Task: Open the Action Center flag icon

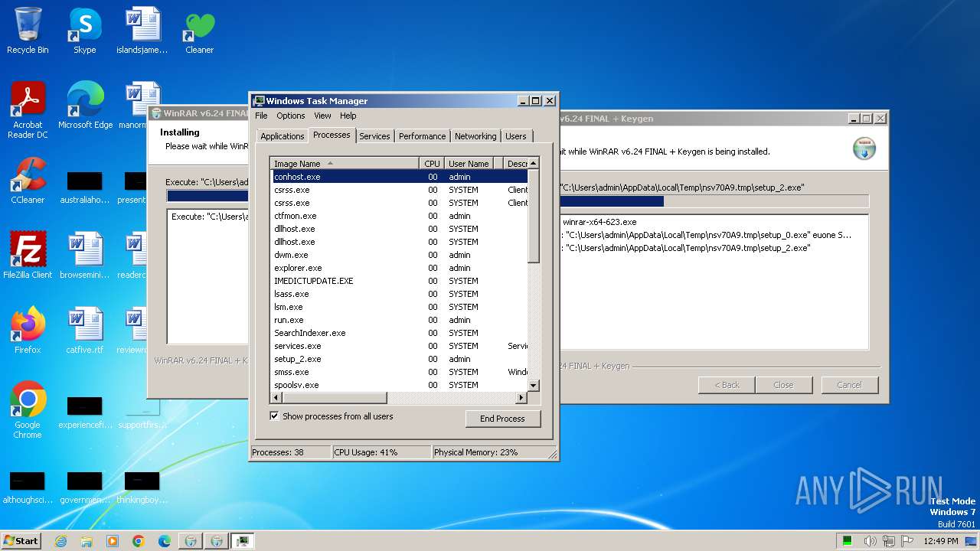Action: 907,541
